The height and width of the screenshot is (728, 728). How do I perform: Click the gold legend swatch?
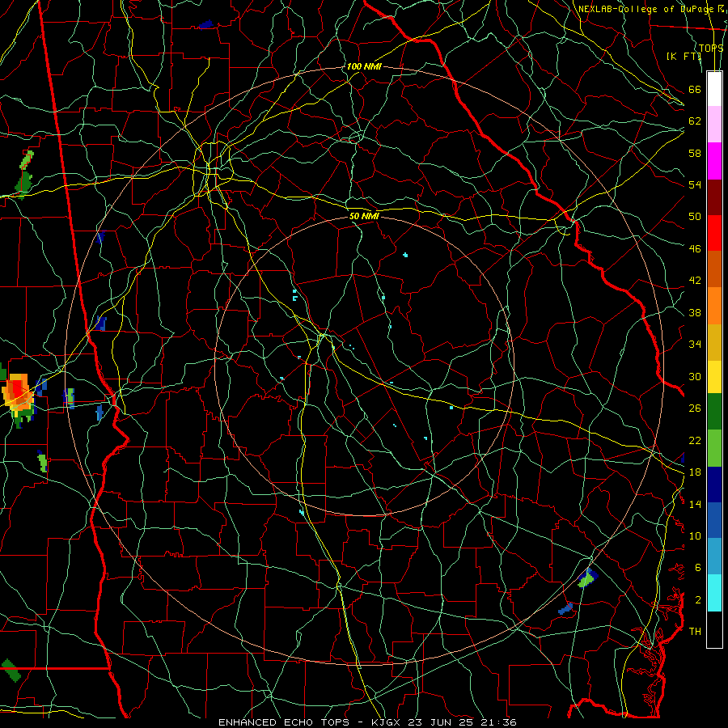714,342
